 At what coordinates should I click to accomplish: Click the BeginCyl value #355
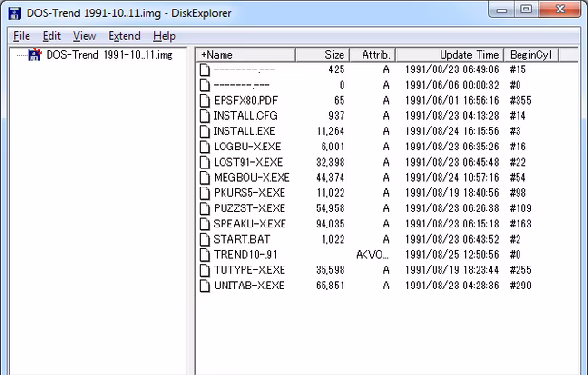coord(520,101)
